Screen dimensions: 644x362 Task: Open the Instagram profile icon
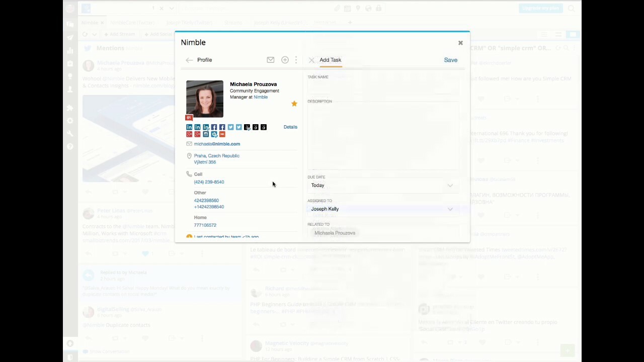tap(205, 134)
